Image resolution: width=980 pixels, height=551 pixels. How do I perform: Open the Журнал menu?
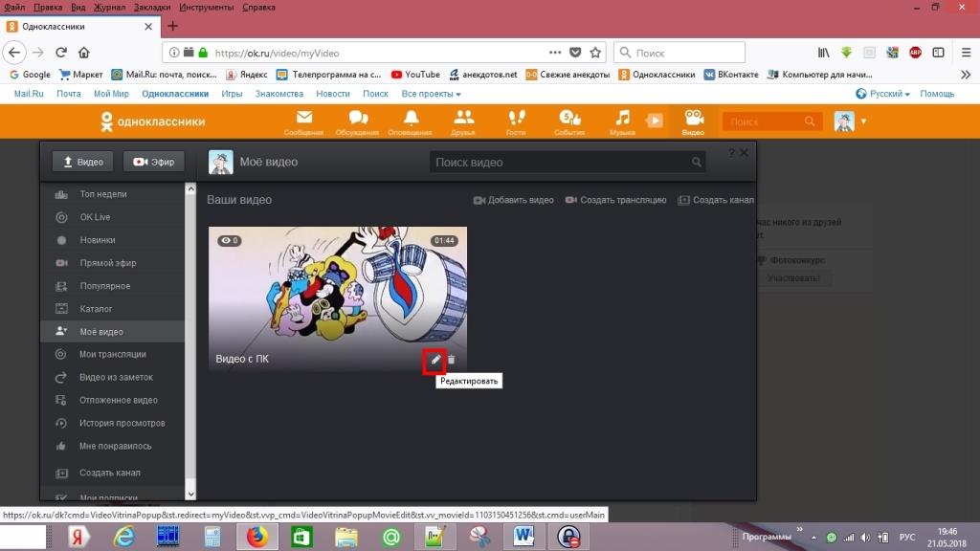pyautogui.click(x=109, y=8)
